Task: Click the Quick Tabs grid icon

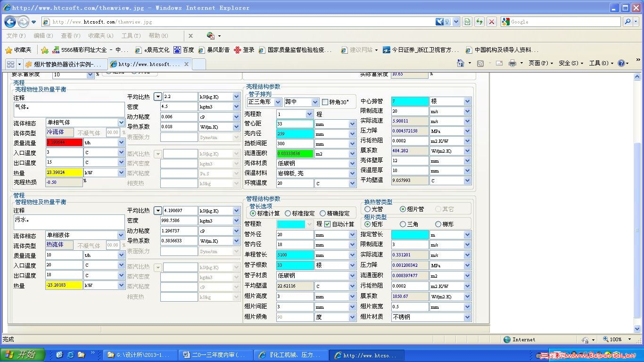Action: 10,64
